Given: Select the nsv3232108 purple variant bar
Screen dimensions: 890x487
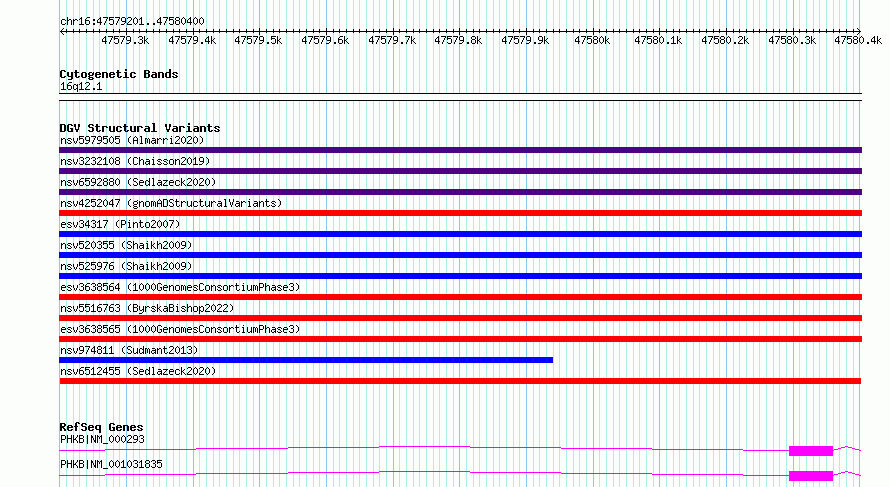Looking at the screenshot, I should point(460,171).
